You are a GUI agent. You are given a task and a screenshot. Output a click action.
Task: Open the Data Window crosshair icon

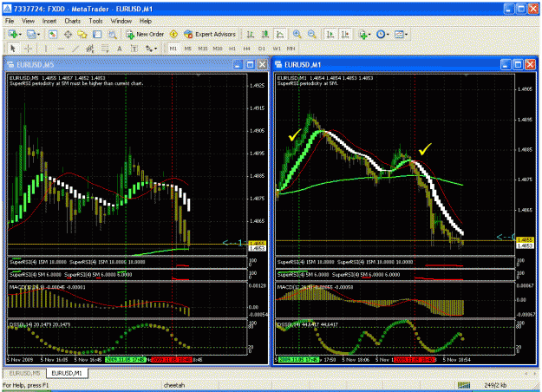[x=68, y=34]
